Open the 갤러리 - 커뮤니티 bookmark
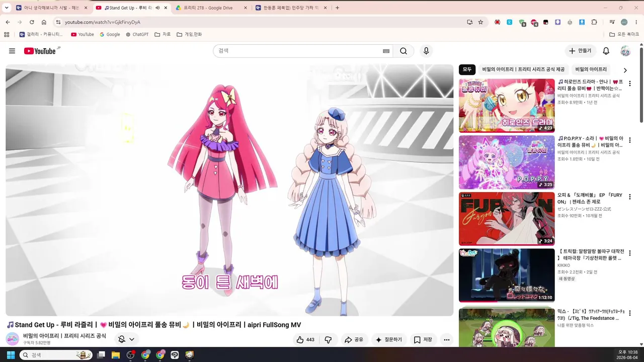The image size is (644, 362). tap(41, 35)
